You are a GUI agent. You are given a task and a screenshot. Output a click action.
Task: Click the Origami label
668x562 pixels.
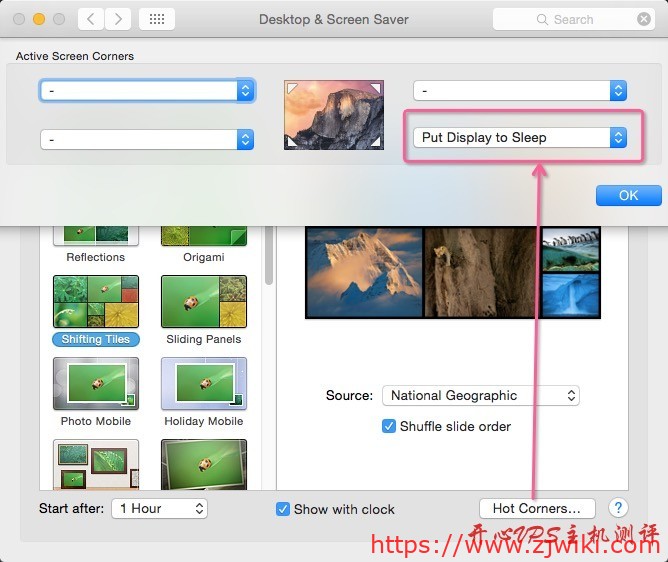(x=204, y=257)
